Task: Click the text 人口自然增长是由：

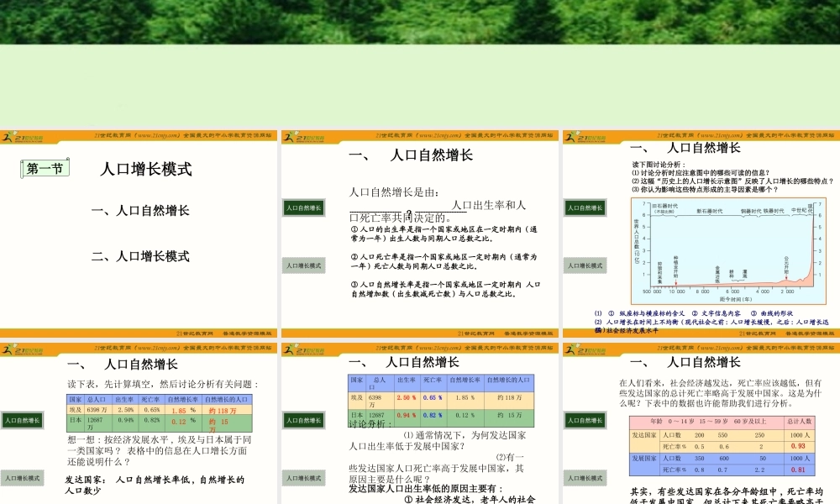Action: (395, 192)
